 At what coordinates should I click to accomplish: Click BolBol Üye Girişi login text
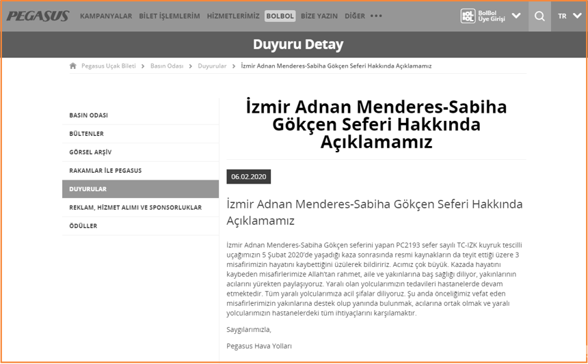491,16
